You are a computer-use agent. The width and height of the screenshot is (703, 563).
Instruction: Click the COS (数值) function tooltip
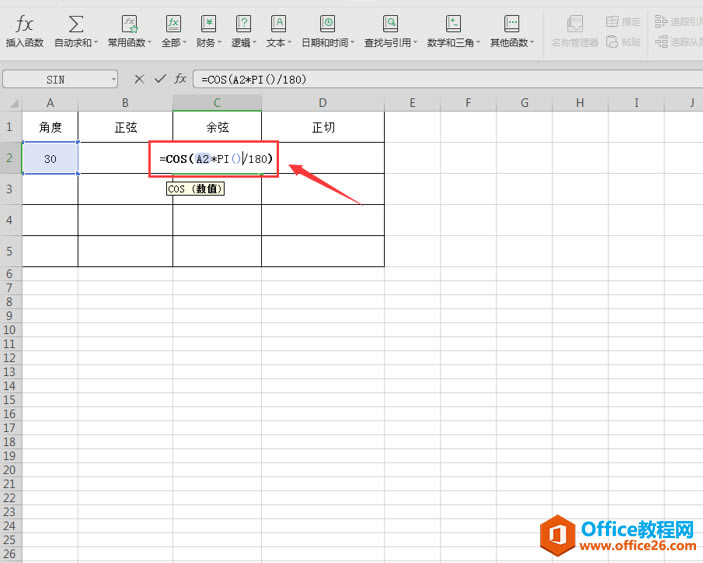click(195, 189)
